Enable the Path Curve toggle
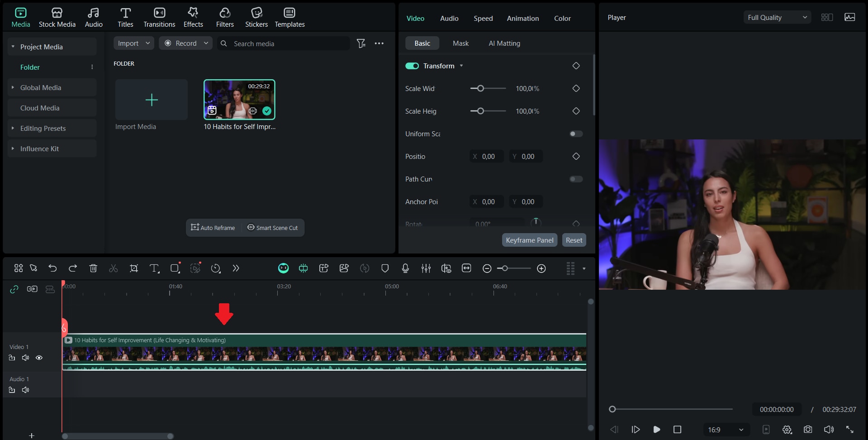The image size is (868, 440). point(575,179)
